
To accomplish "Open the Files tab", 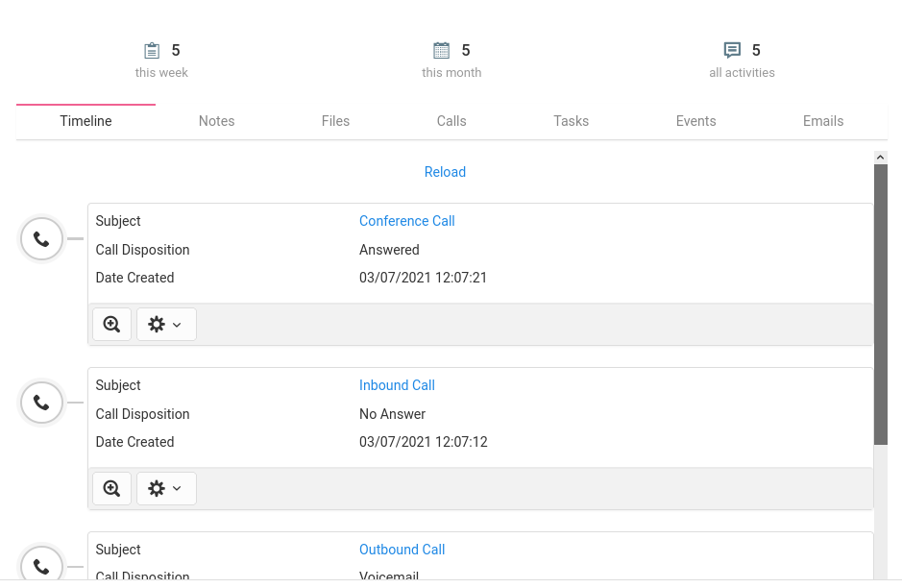I will 335,121.
